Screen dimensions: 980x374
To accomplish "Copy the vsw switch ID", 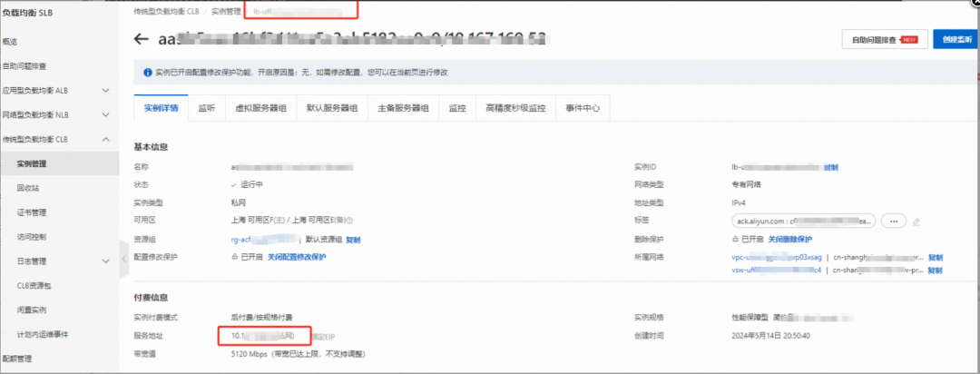I will (x=935, y=271).
